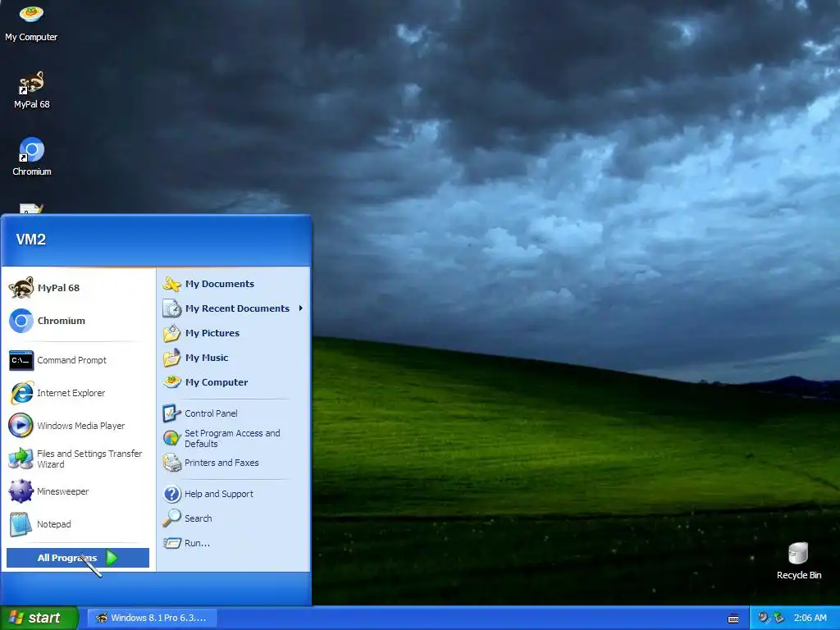Start Internet Explorer from Start menu
840x630 pixels.
(x=78, y=393)
